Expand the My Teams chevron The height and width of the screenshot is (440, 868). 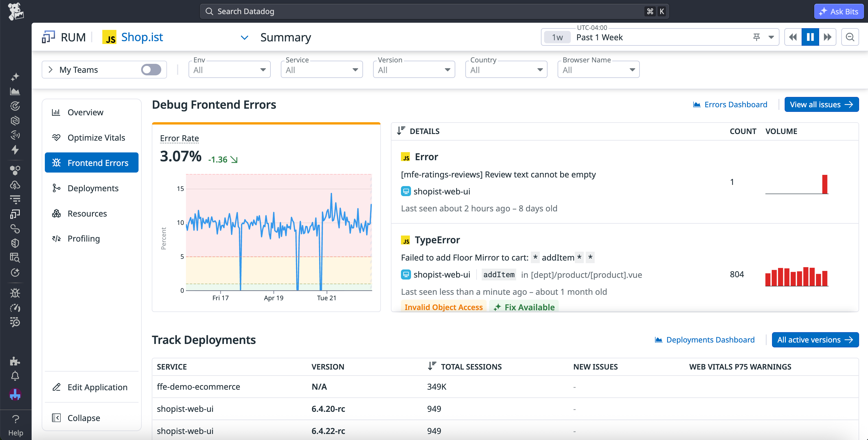click(51, 70)
